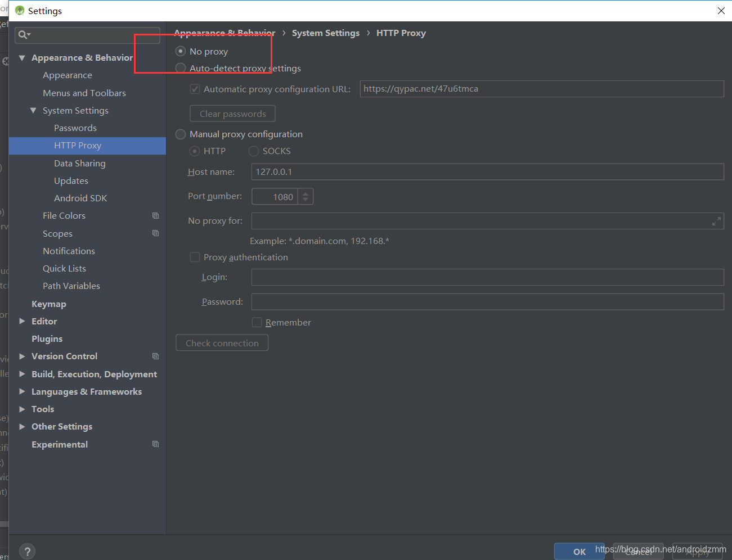Click the Host name input field
Image resolution: width=732 pixels, height=560 pixels.
pos(488,172)
